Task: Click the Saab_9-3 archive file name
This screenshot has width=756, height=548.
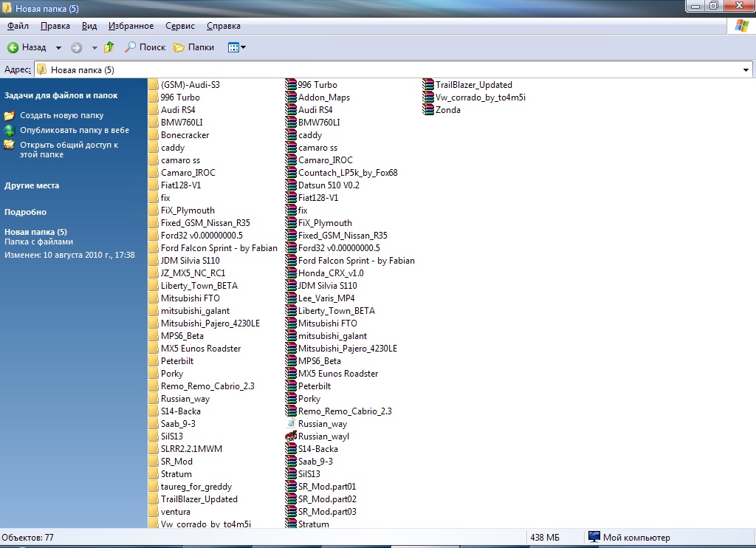Action: 315,461
